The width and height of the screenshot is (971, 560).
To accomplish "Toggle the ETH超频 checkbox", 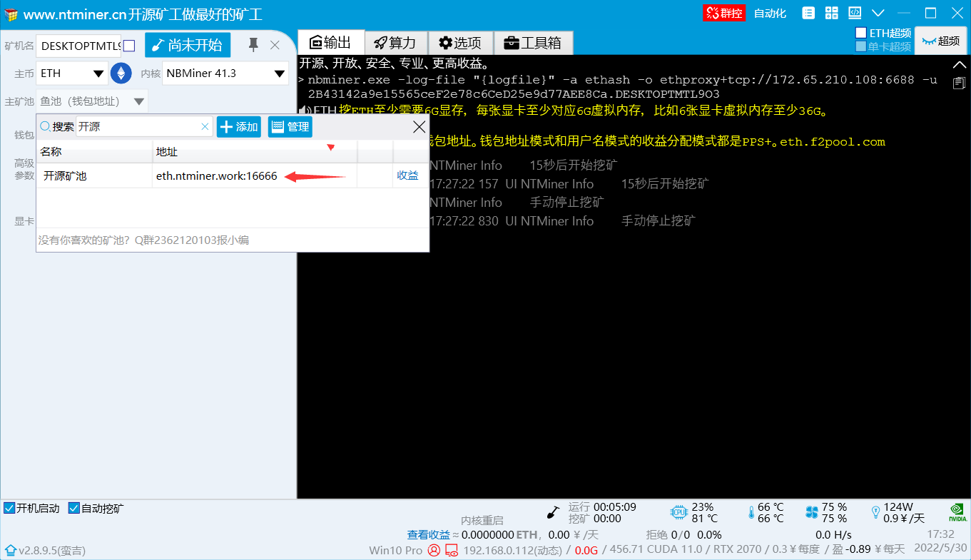I will 861,33.
